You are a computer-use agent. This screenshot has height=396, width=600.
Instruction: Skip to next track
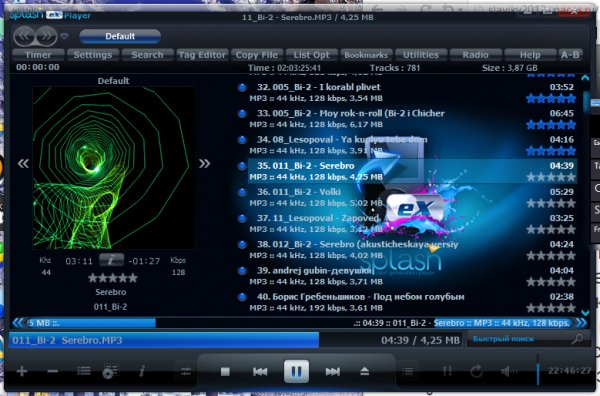point(333,372)
